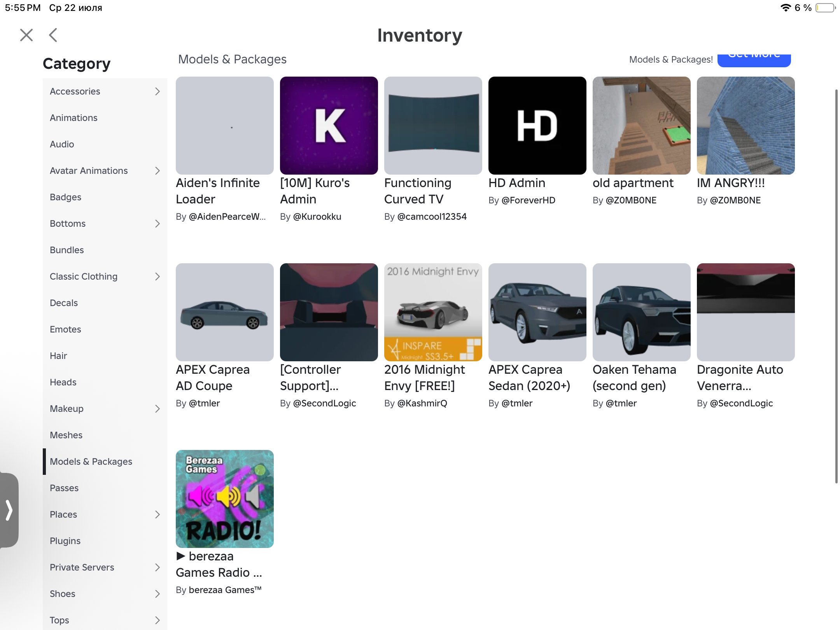Open the APEX Caprea AD Coupe thumbnail
The height and width of the screenshot is (630, 840).
224,312
